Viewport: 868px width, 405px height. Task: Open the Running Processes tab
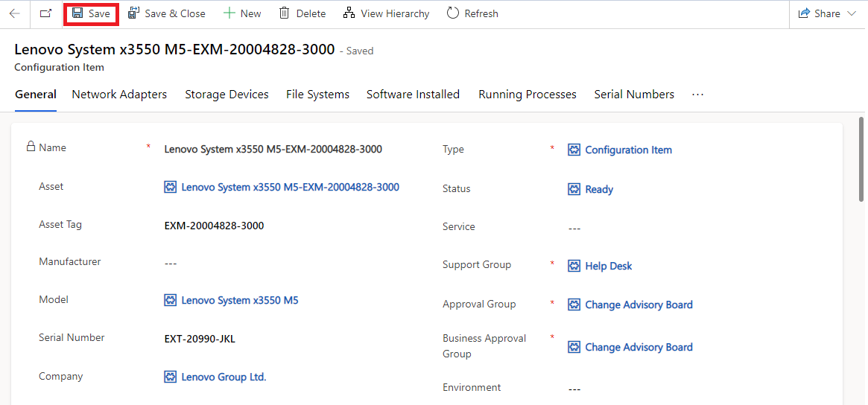point(528,95)
